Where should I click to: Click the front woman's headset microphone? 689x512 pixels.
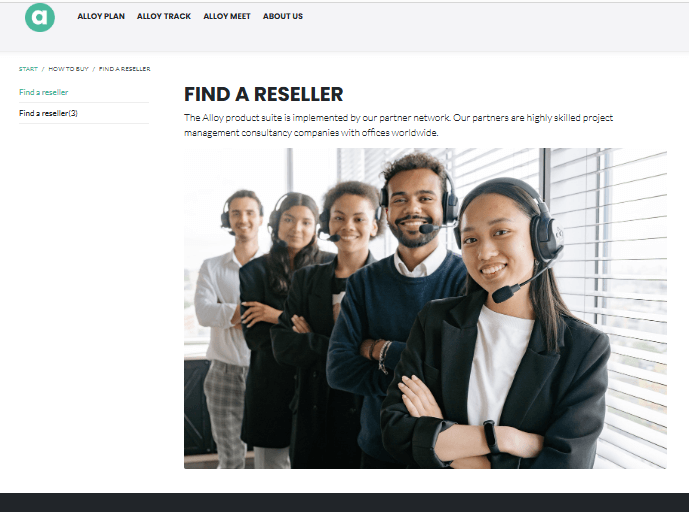[x=505, y=294]
